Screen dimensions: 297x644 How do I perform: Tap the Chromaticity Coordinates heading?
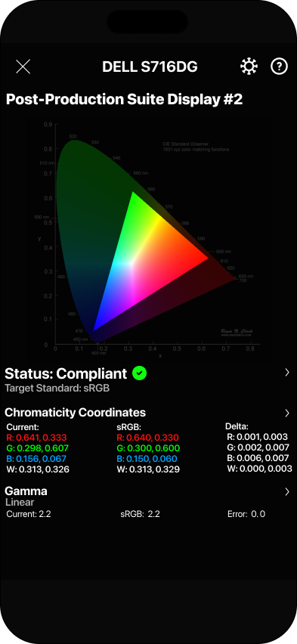tap(75, 413)
